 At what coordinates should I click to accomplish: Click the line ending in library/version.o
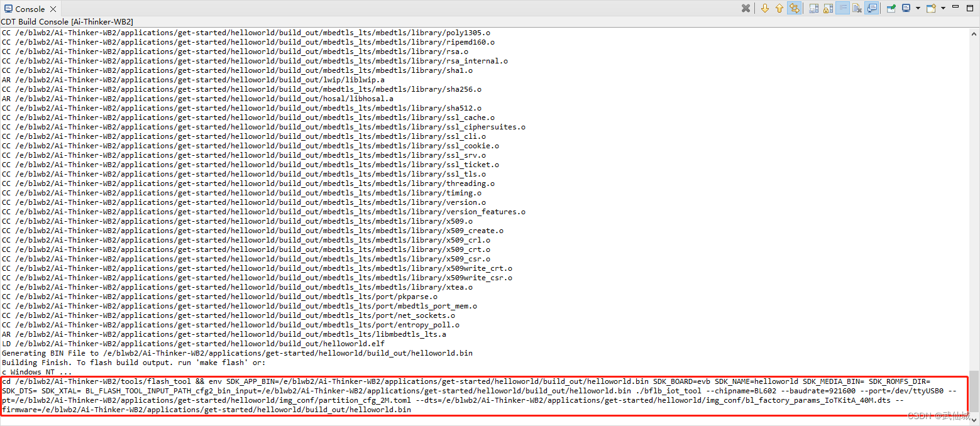pyautogui.click(x=243, y=202)
